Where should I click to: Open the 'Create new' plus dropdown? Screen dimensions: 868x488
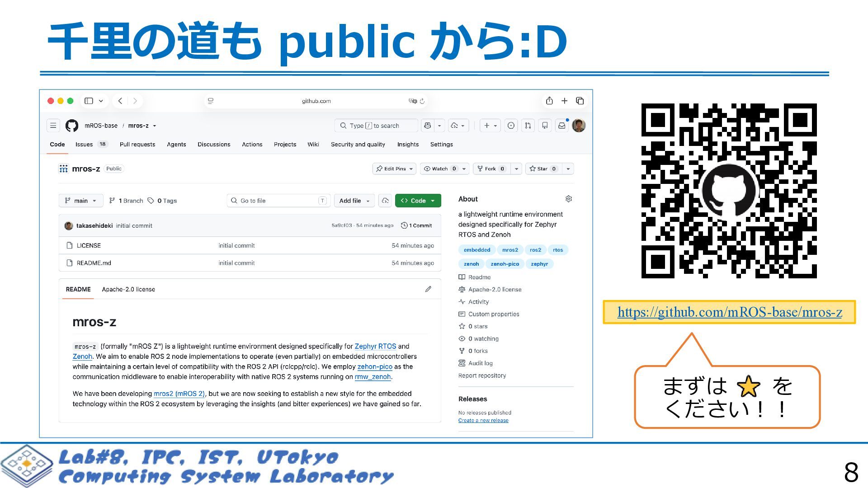pos(491,126)
